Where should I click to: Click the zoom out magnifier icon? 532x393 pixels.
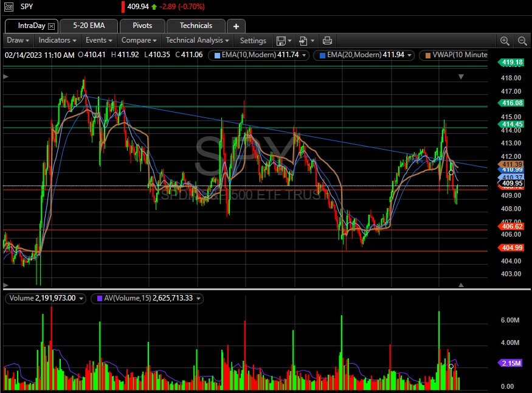(x=522, y=41)
